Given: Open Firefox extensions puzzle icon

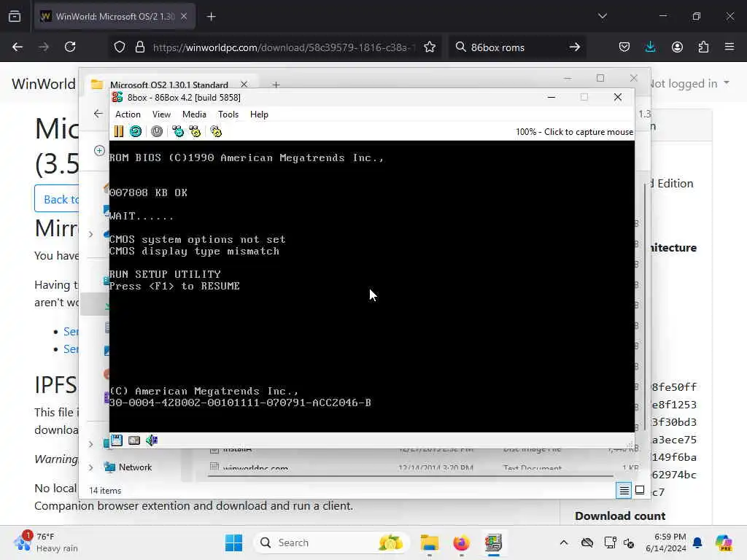Looking at the screenshot, I should click(x=703, y=47).
